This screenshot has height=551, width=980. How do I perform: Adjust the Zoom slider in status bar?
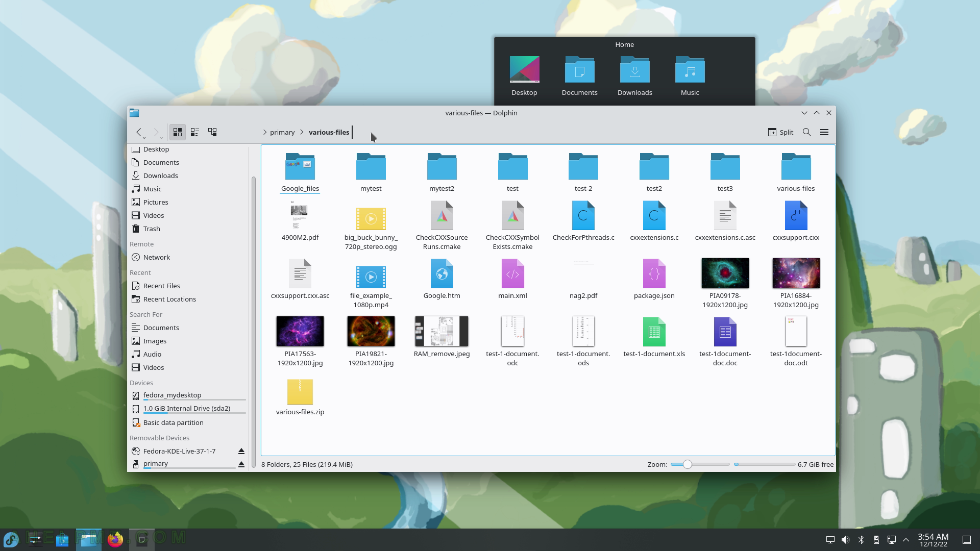click(700, 464)
